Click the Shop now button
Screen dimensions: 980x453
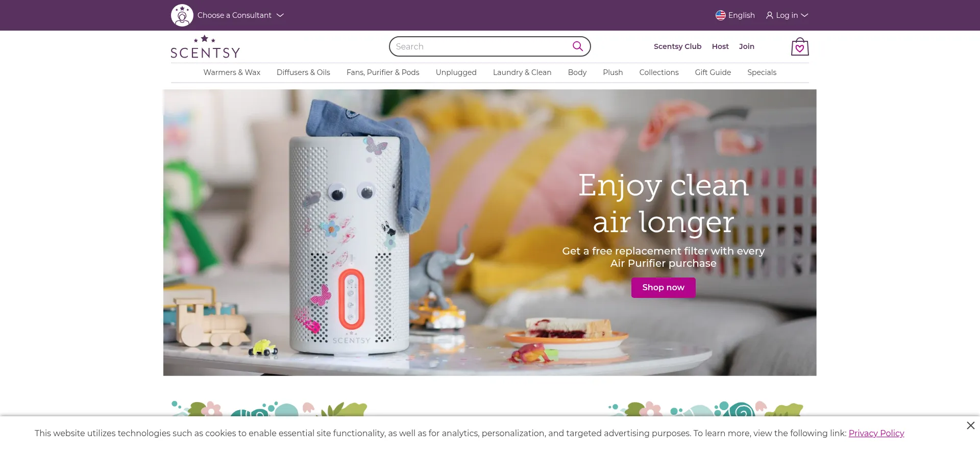(x=663, y=288)
